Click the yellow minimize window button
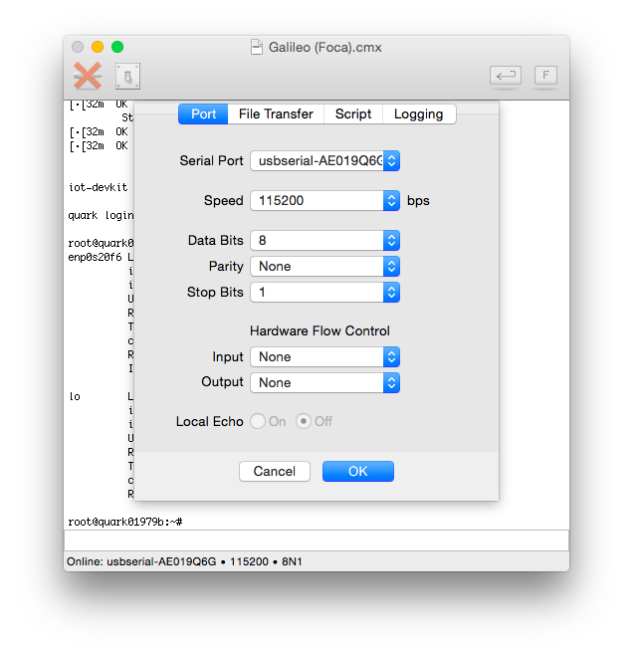This screenshot has height=648, width=644. [x=98, y=47]
